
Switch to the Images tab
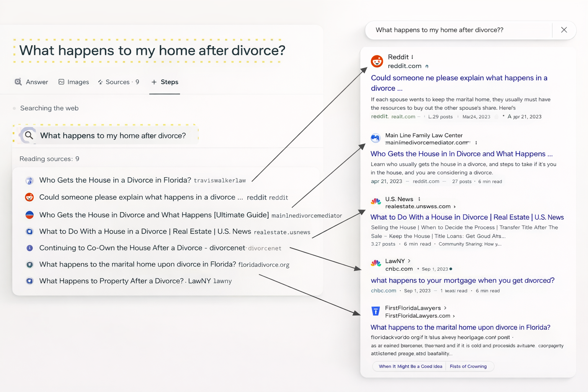[x=73, y=82]
